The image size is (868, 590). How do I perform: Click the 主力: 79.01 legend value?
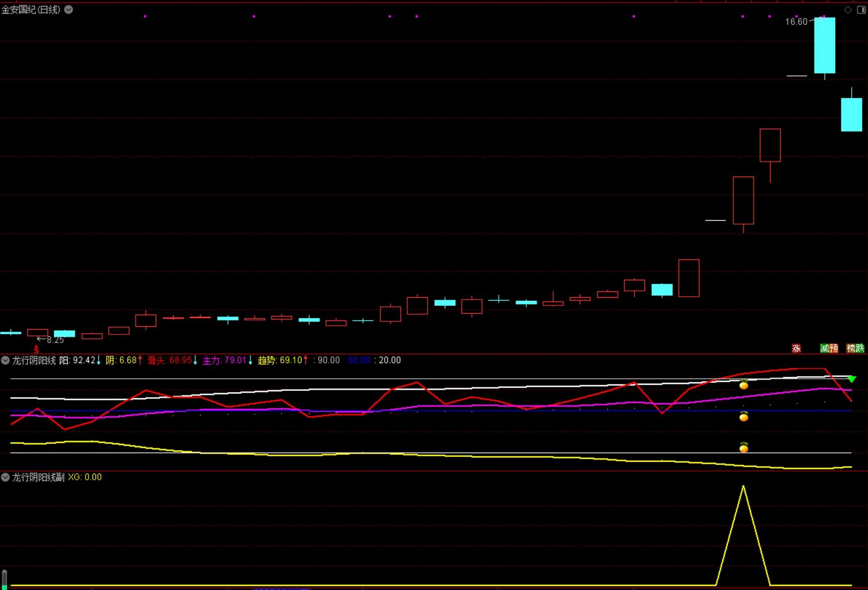point(225,360)
